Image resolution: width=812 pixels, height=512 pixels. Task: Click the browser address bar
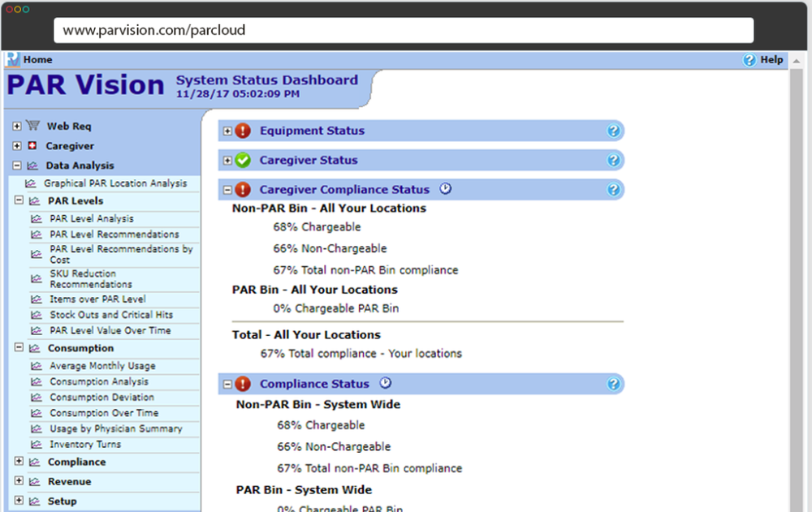(404, 30)
